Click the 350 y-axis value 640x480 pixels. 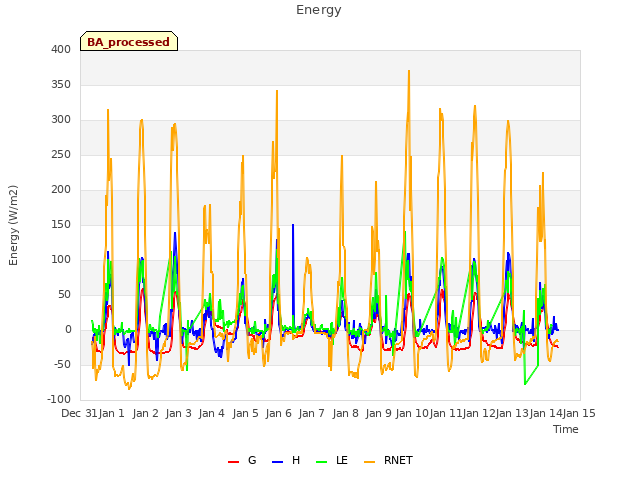61,84
